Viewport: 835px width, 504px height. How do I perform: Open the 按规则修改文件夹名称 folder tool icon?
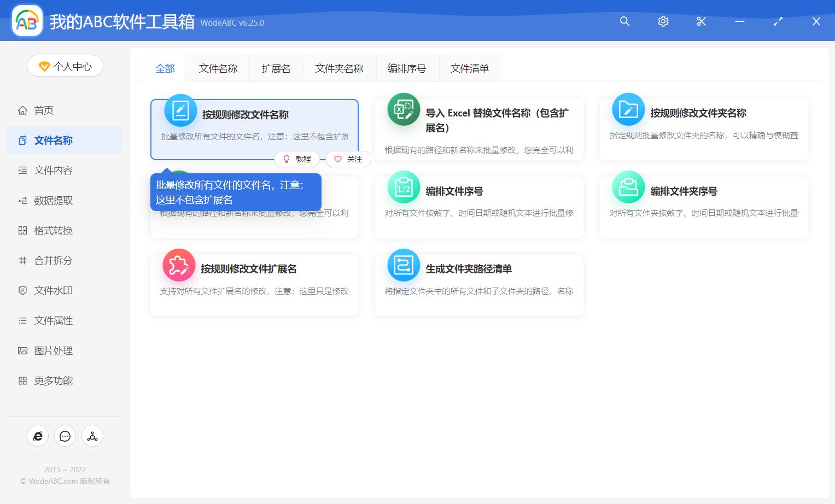click(x=628, y=109)
